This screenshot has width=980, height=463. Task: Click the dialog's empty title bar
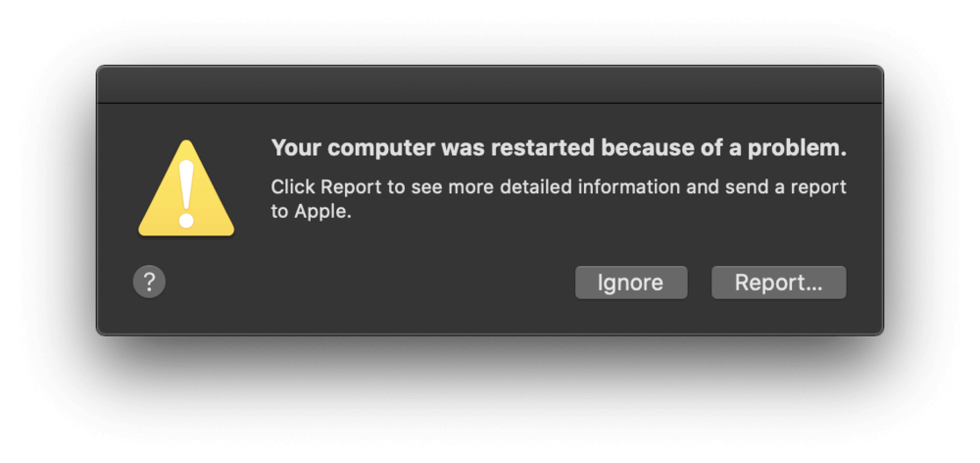[x=490, y=84]
